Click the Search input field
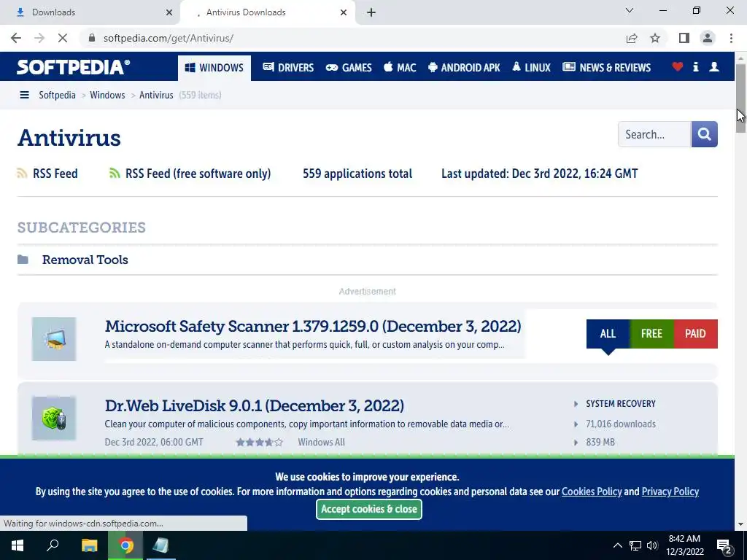 pos(654,134)
